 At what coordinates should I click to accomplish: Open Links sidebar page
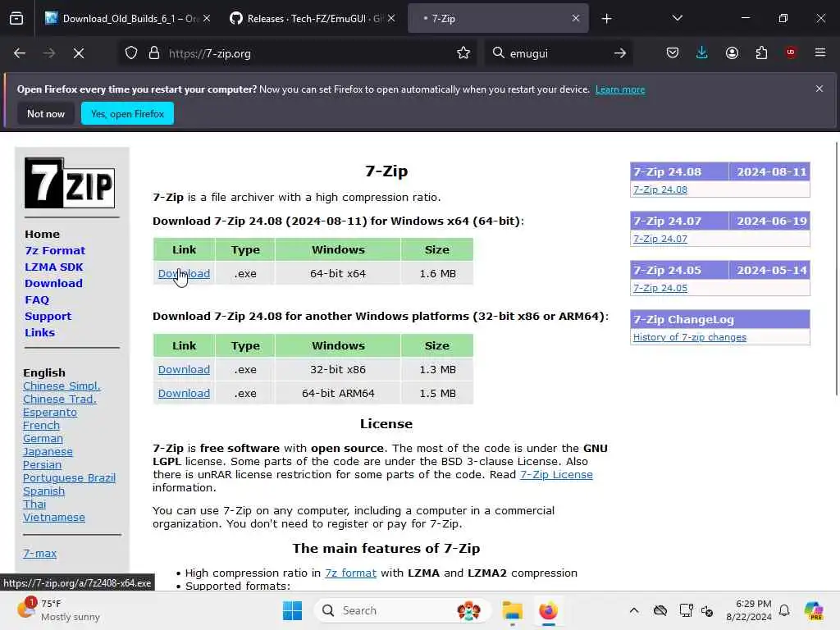tap(39, 333)
